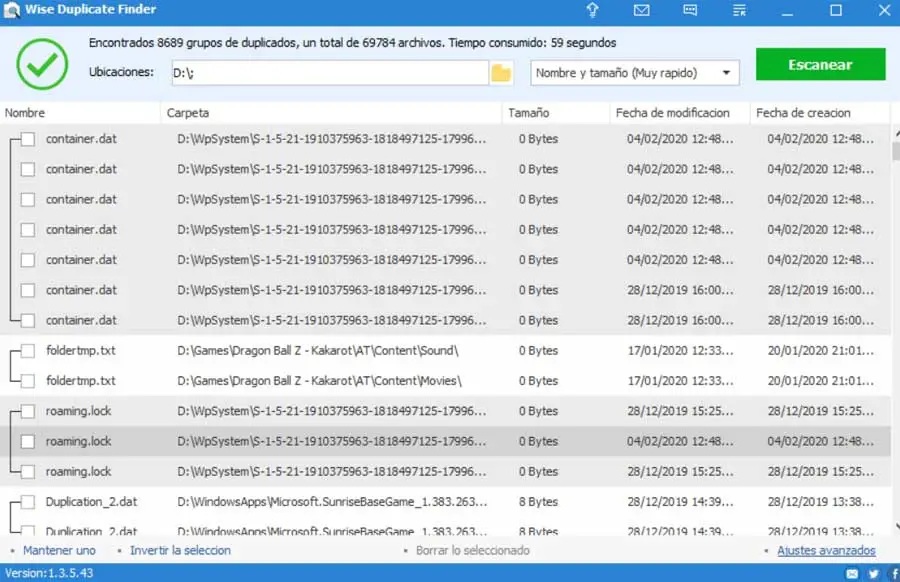Viewport: 900px width, 582px height.
Task: Click the '8 Bytes' size of first Duplication_2.dat
Action: (x=538, y=502)
